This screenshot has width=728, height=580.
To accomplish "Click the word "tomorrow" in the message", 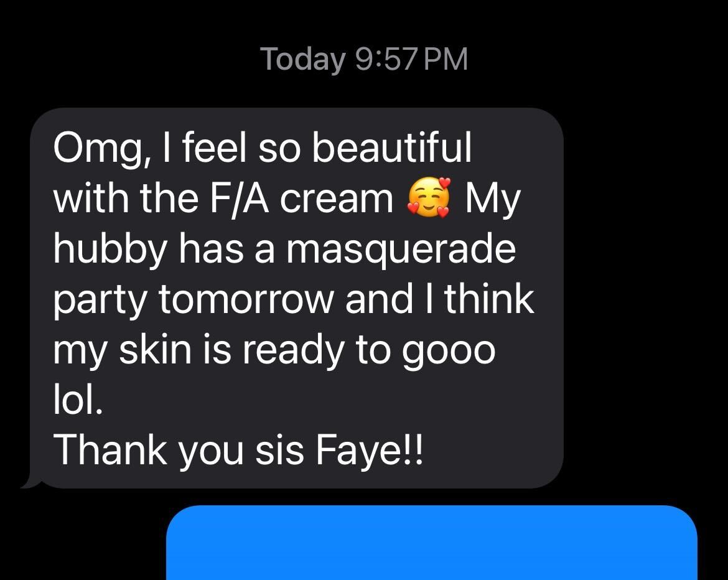I will [246, 300].
